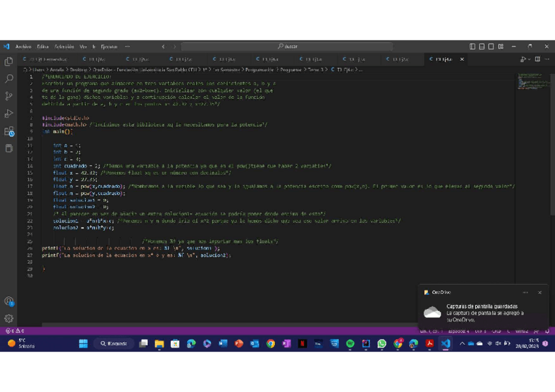The width and height of the screenshot is (555, 392).
Task: Click the command center search box
Action: pyautogui.click(x=287, y=46)
